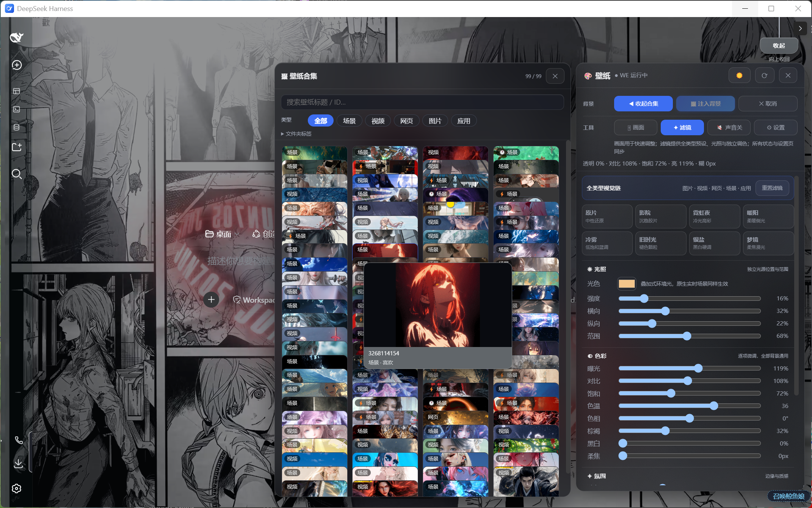Open the layout panel icon in sidebar
812x508 pixels.
[x=16, y=91]
